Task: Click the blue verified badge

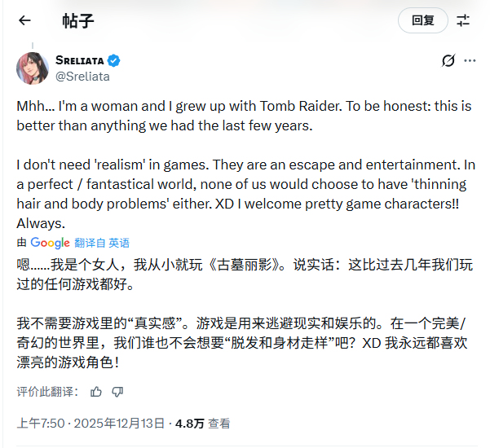Action: click(x=115, y=60)
